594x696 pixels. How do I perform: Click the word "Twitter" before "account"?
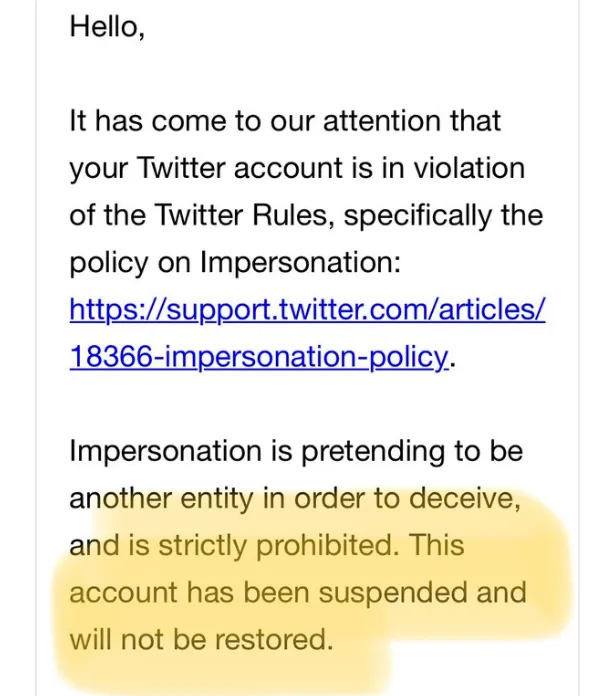click(x=182, y=168)
